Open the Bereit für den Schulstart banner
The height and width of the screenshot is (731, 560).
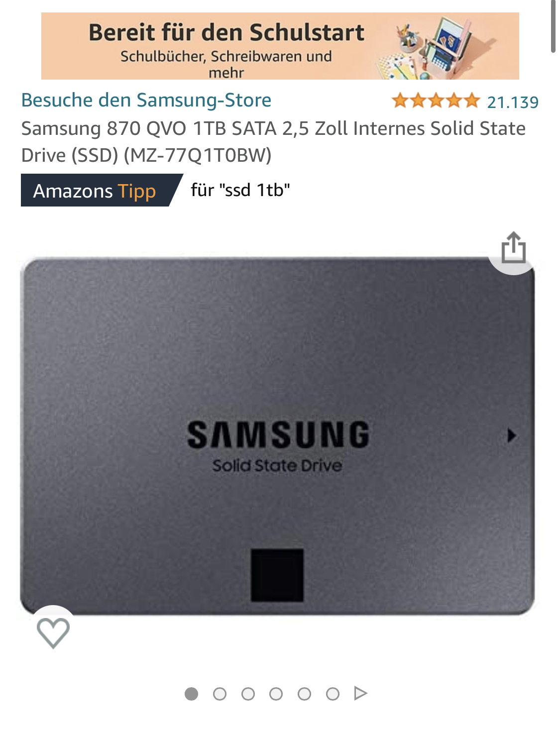pos(280,46)
